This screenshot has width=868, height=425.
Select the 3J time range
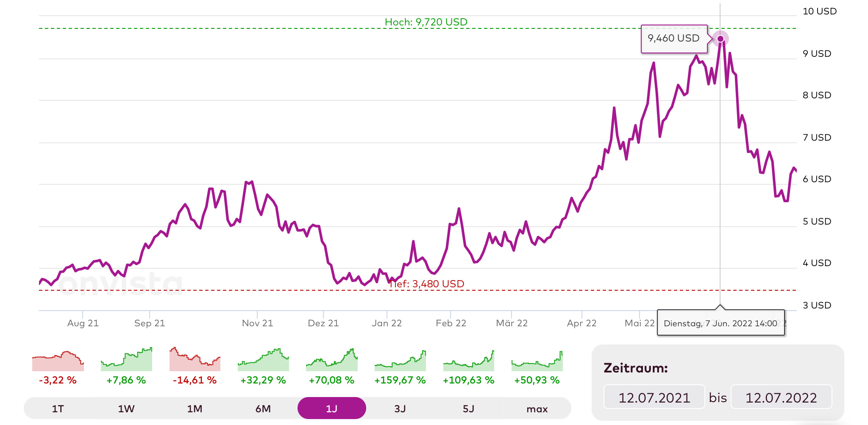[x=400, y=408]
